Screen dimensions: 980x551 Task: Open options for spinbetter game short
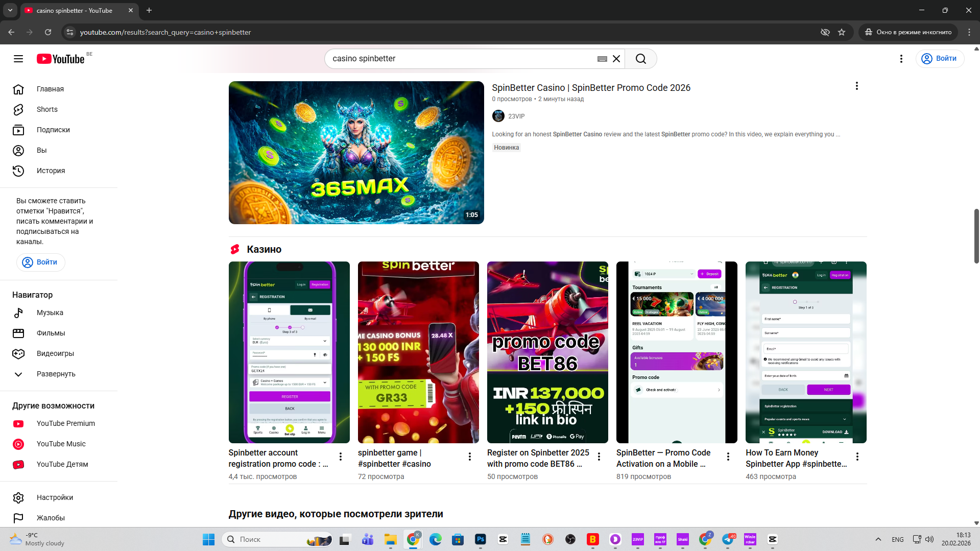tap(469, 457)
